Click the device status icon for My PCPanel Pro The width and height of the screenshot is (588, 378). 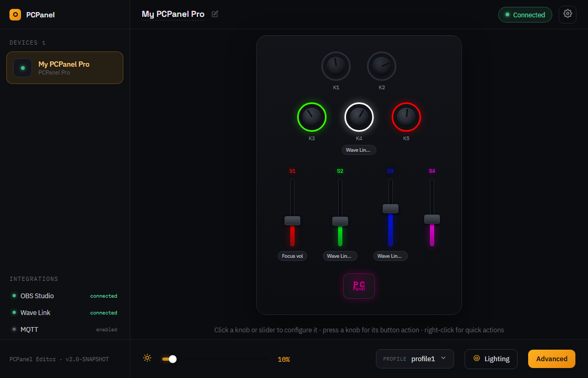[23, 68]
